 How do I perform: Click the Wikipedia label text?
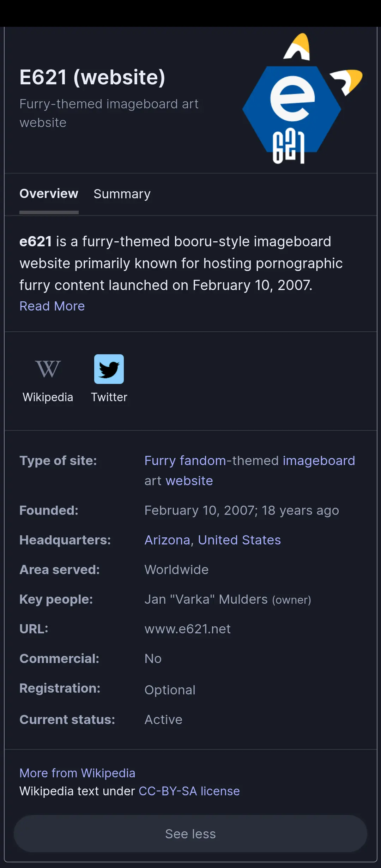[48, 397]
